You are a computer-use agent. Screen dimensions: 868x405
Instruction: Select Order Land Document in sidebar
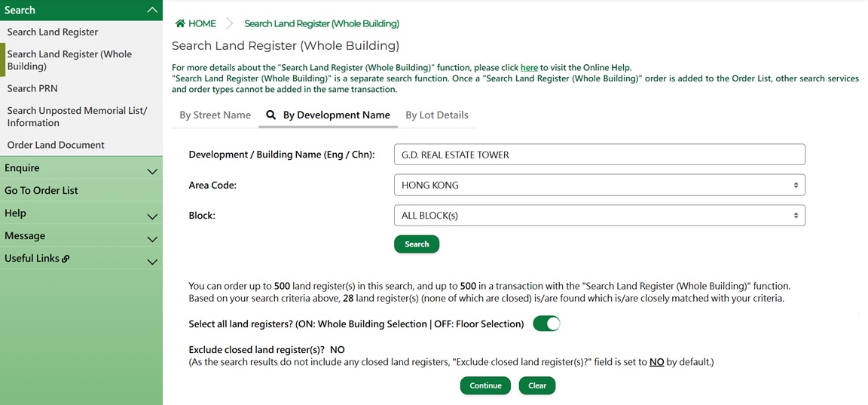tap(56, 145)
